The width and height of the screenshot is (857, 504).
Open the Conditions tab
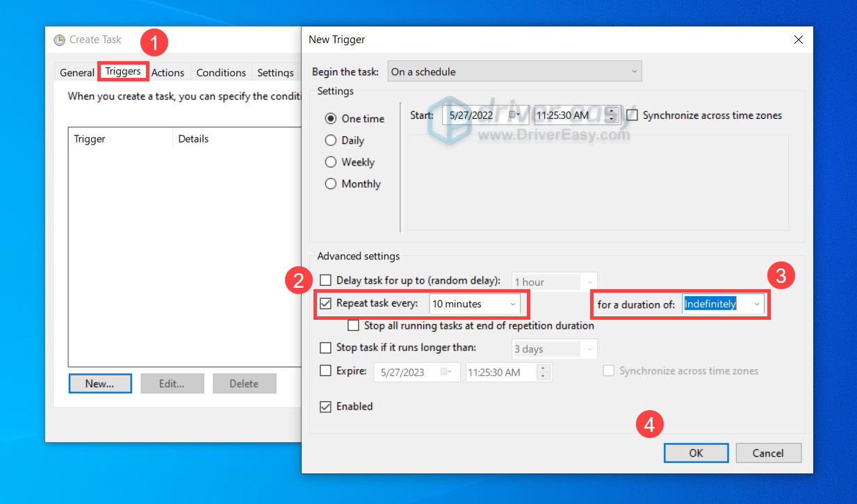[x=221, y=72]
